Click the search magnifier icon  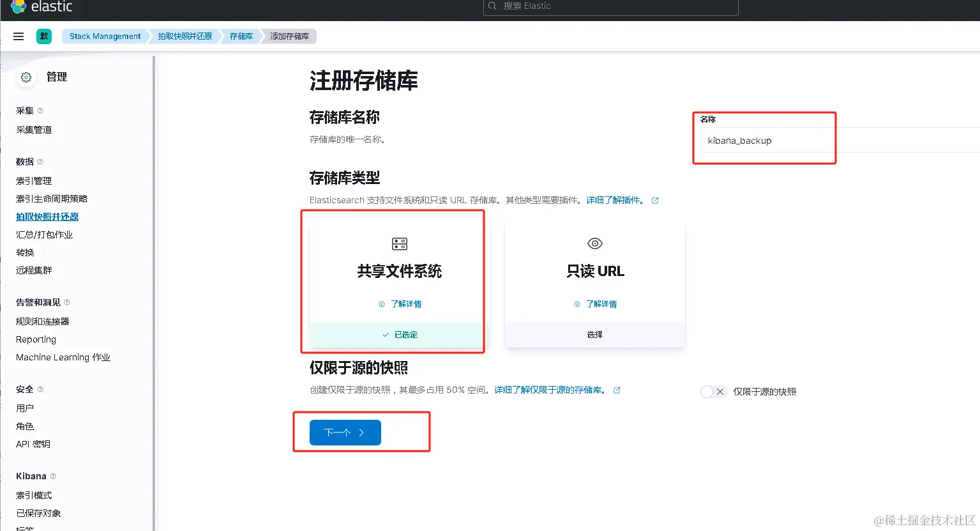[492, 6]
